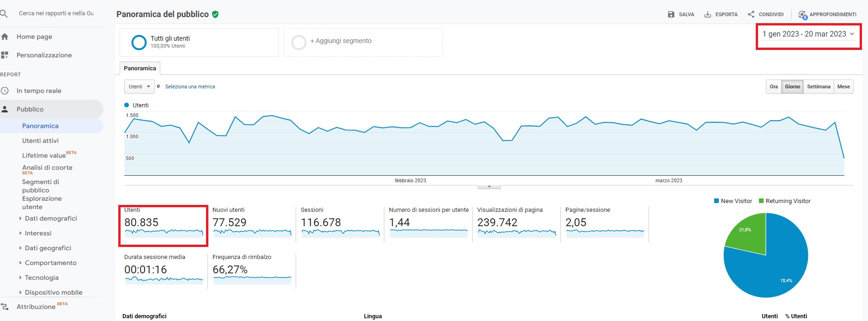Set chart granularity to Ora
This screenshot has height=321, width=868.
tap(773, 86)
